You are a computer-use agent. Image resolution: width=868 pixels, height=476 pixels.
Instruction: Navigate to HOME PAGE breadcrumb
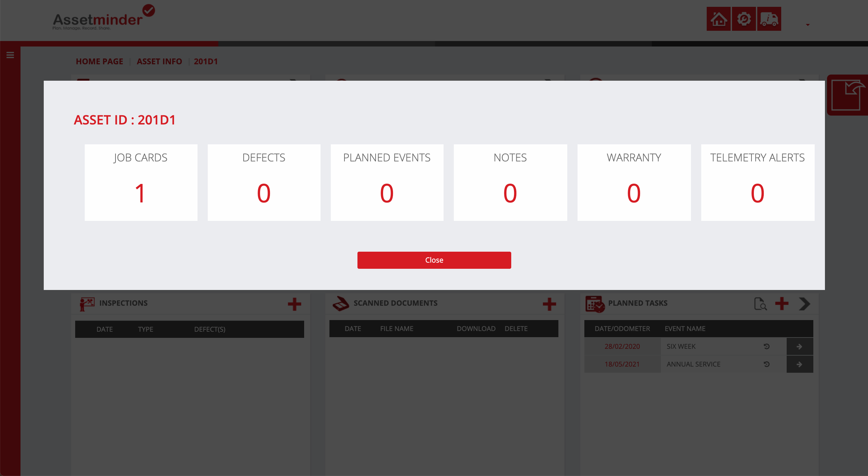[x=99, y=61]
